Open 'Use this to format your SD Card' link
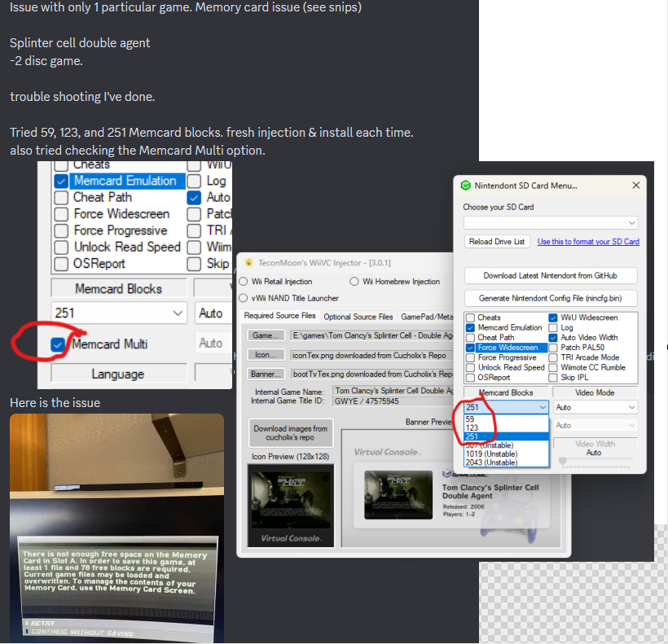The width and height of the screenshot is (668, 644). point(588,241)
